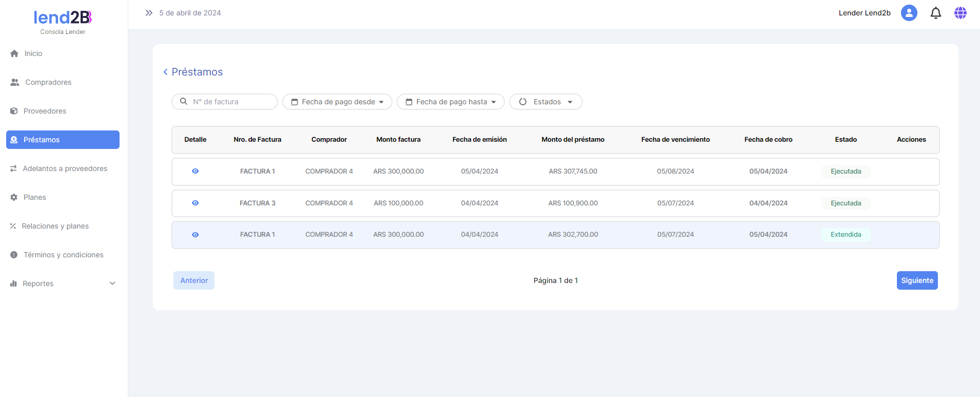Click the globe language icon
This screenshot has height=397, width=980.
(960, 13)
